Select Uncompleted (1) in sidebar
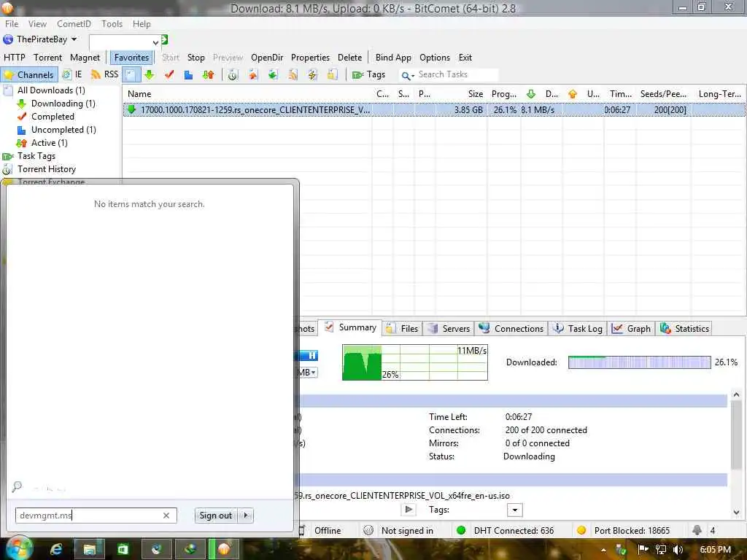The height and width of the screenshot is (560, 747). [x=63, y=130]
